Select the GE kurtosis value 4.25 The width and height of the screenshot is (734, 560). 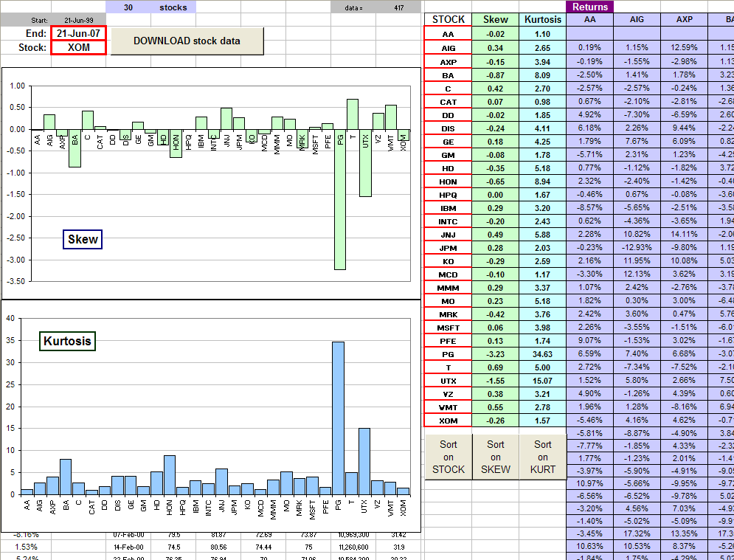click(x=542, y=142)
